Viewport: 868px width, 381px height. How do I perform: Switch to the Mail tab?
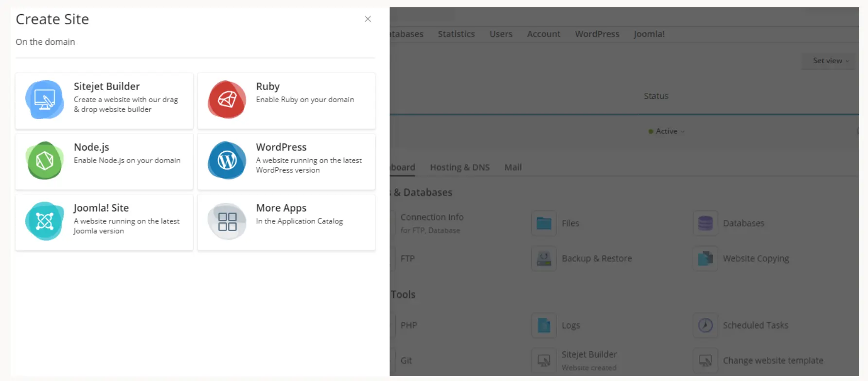[x=513, y=167]
